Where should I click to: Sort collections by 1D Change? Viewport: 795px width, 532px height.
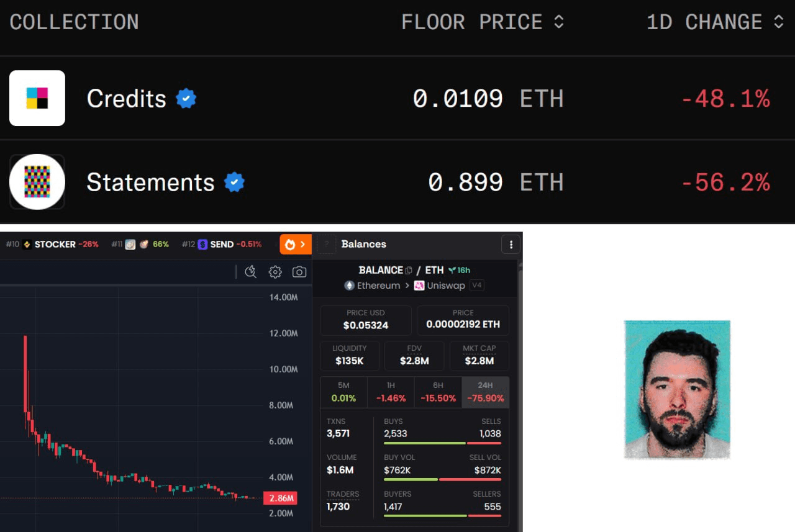715,22
